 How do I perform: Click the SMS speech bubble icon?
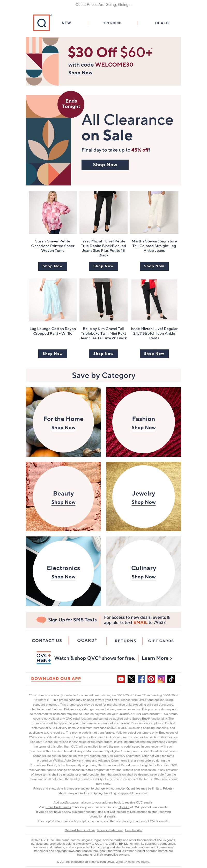pos(41,620)
